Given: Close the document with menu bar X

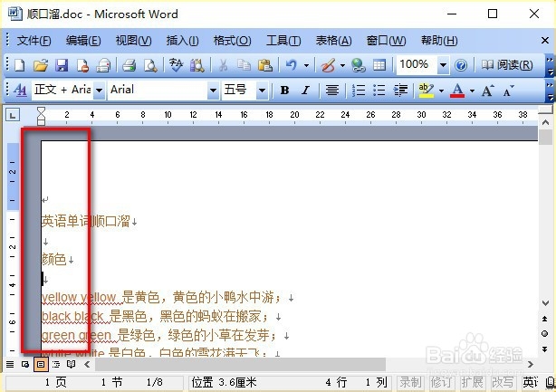Looking at the screenshot, I should (545, 41).
